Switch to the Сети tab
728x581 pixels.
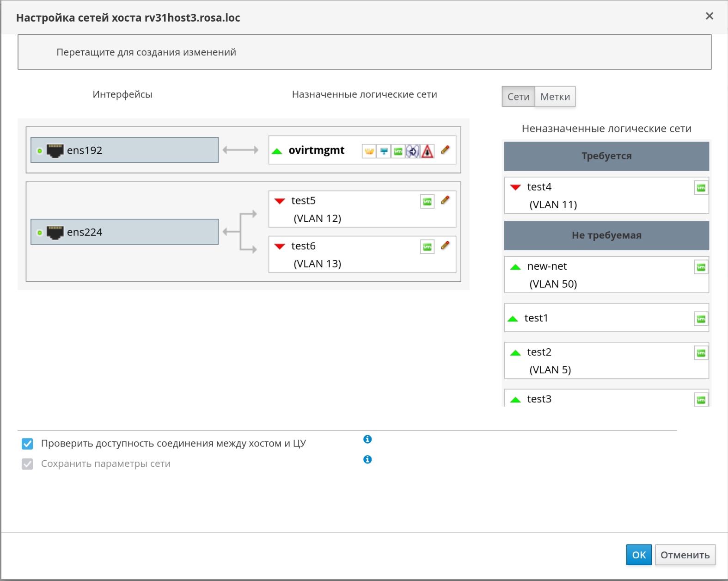(x=518, y=97)
